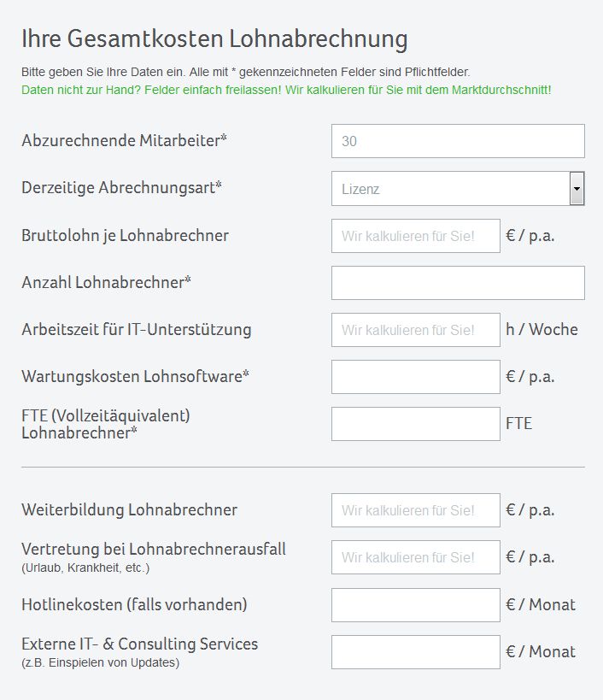Click the Abzurechnende Mitarbeiter label
This screenshot has height=700, width=603.
pyautogui.click(x=124, y=140)
